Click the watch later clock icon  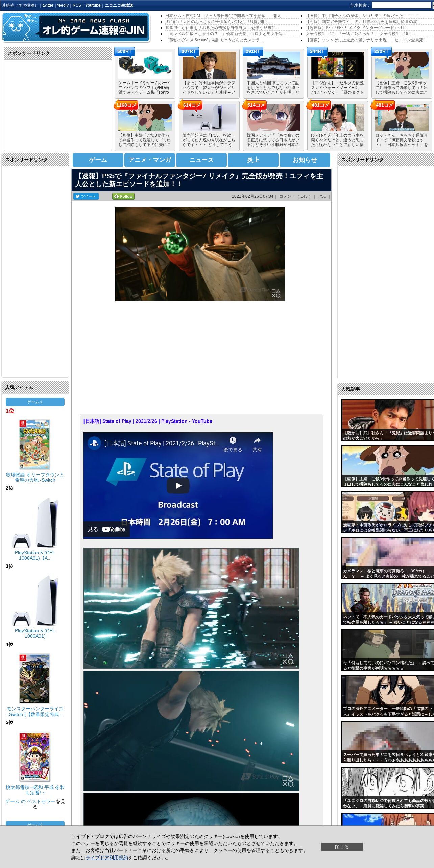click(x=233, y=440)
